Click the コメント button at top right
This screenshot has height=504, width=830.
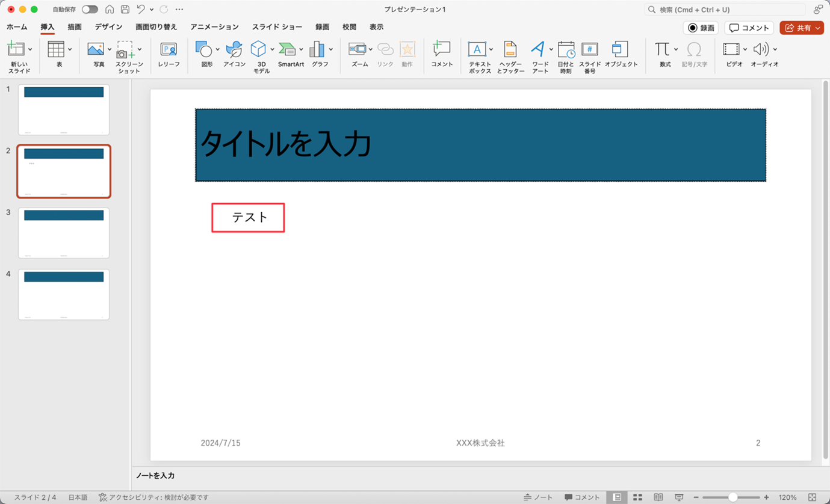click(x=749, y=28)
